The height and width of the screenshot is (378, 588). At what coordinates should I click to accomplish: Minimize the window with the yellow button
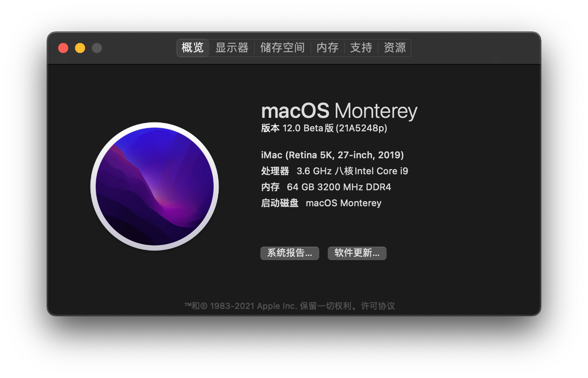[x=80, y=48]
